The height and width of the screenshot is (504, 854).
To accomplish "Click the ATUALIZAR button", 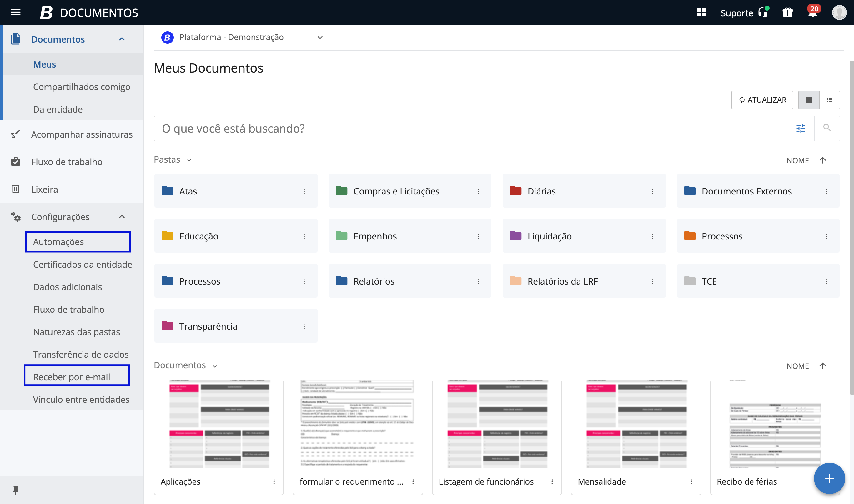I will pyautogui.click(x=762, y=100).
